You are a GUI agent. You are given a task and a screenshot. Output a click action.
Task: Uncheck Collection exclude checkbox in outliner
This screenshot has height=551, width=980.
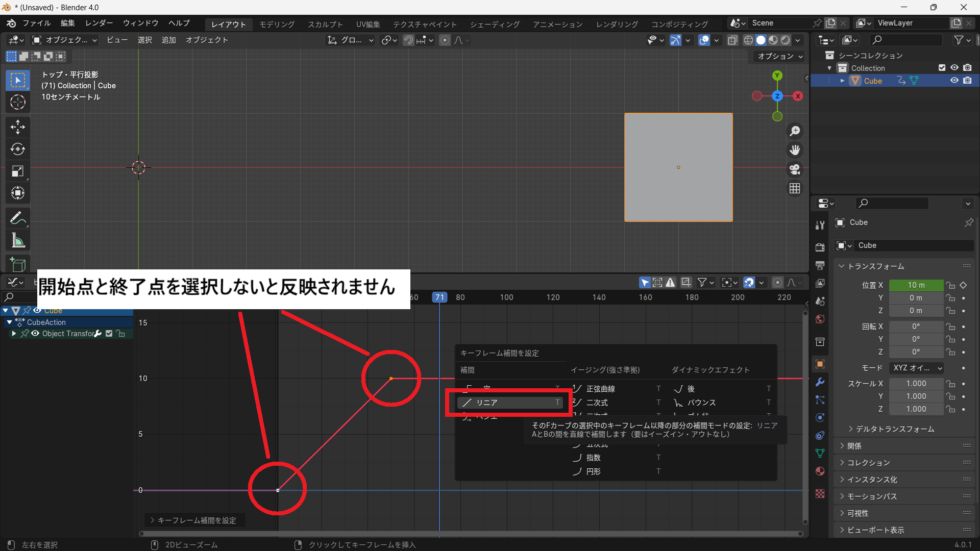[942, 68]
